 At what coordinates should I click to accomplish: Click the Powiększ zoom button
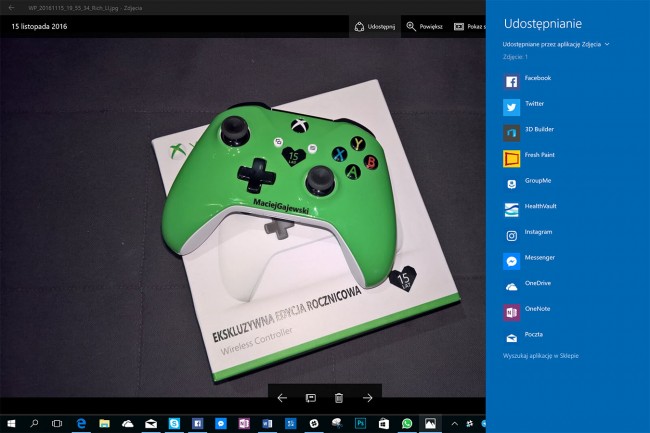[x=424, y=27]
